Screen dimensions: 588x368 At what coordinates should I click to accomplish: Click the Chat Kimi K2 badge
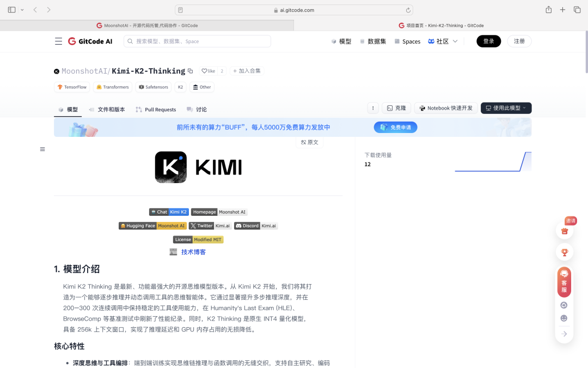point(169,212)
